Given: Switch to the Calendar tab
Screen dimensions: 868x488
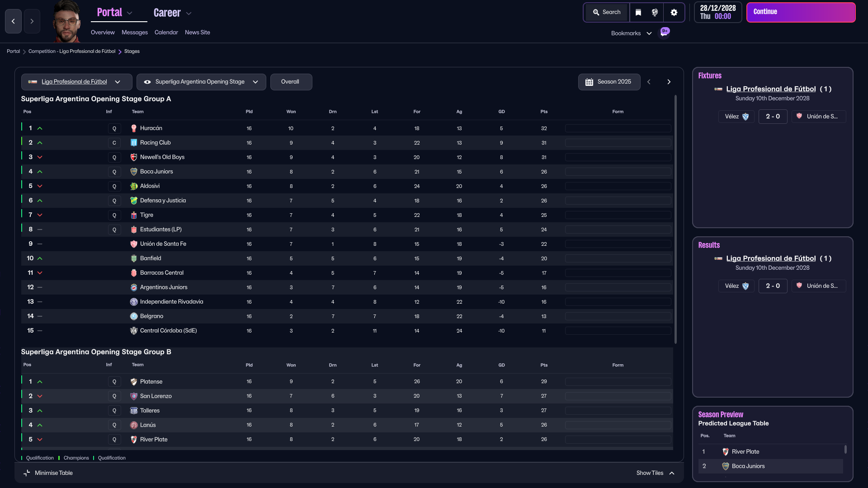Looking at the screenshot, I should tap(166, 32).
